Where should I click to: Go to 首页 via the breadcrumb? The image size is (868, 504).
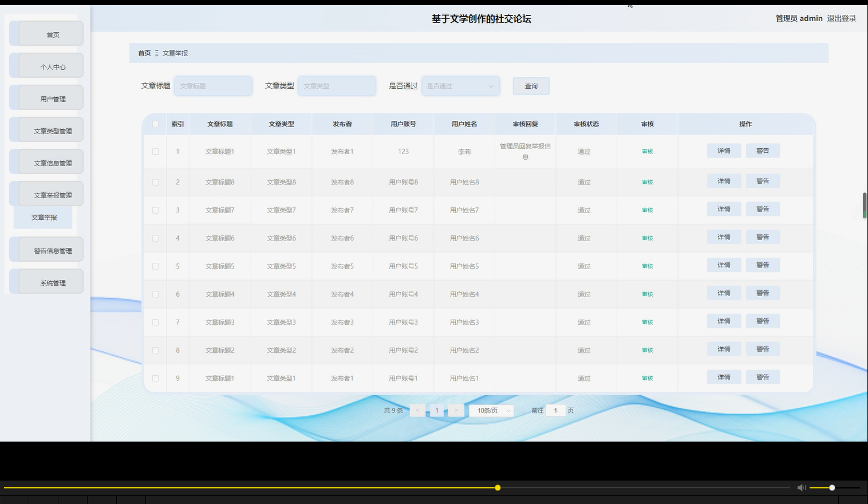tap(144, 53)
